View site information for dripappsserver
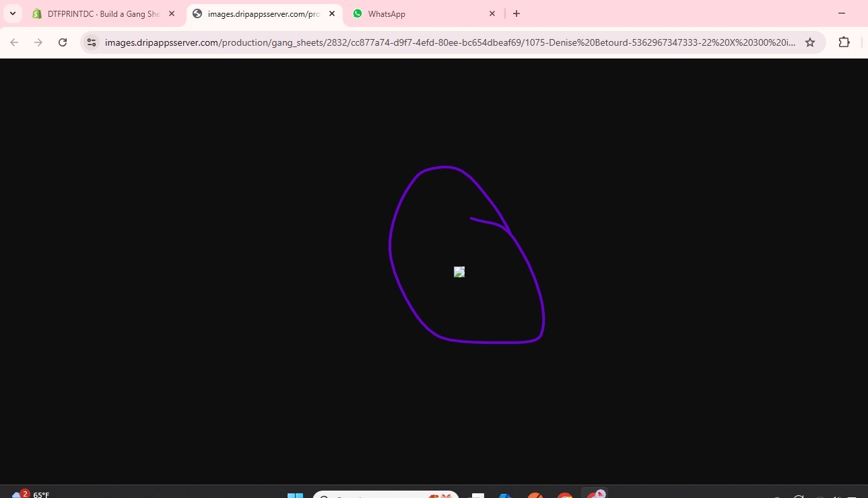Image resolution: width=868 pixels, height=498 pixels. [92, 42]
